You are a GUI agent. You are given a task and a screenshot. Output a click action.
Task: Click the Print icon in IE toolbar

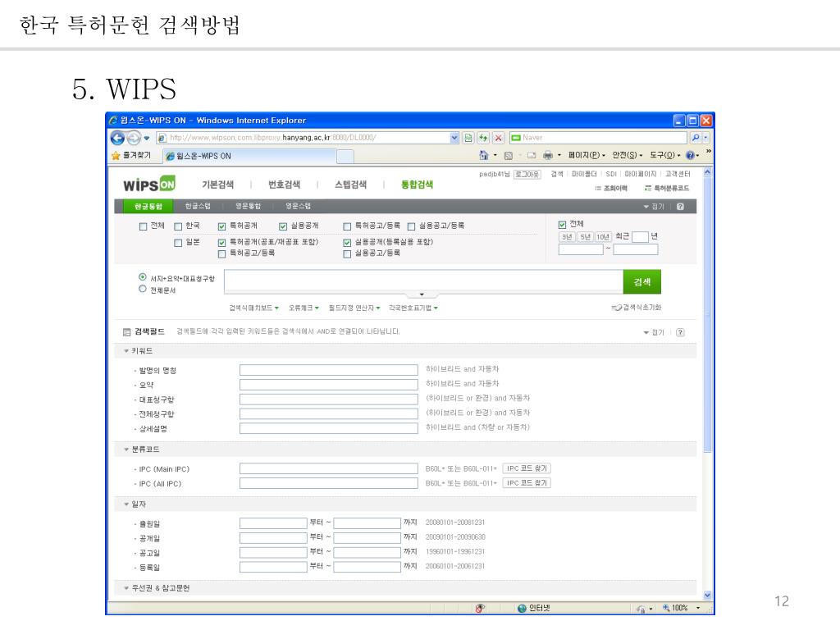(547, 155)
